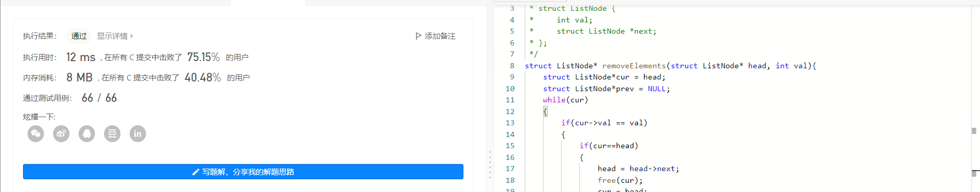
Task: Click the code editor vertical scrollbar marker
Action: (974, 131)
